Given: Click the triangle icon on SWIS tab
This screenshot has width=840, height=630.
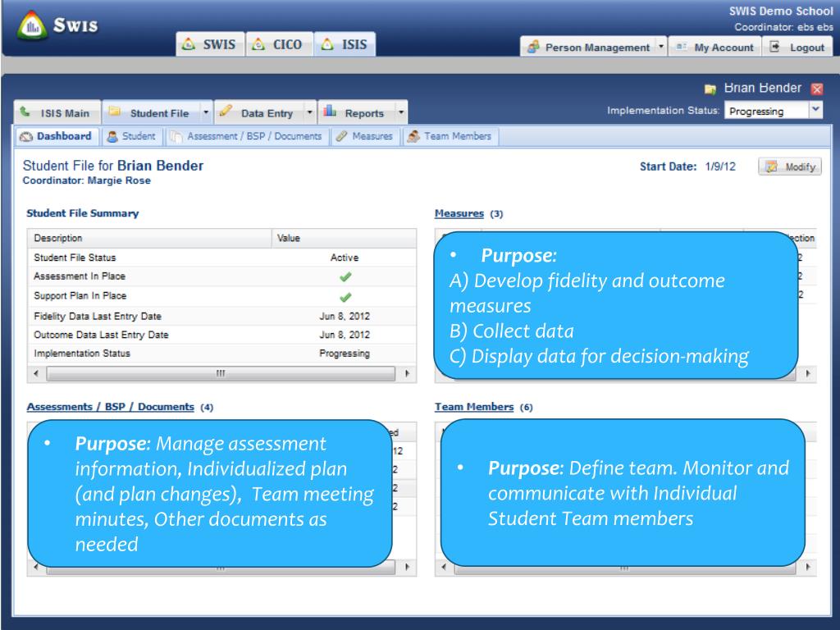Looking at the screenshot, I should pos(188,44).
